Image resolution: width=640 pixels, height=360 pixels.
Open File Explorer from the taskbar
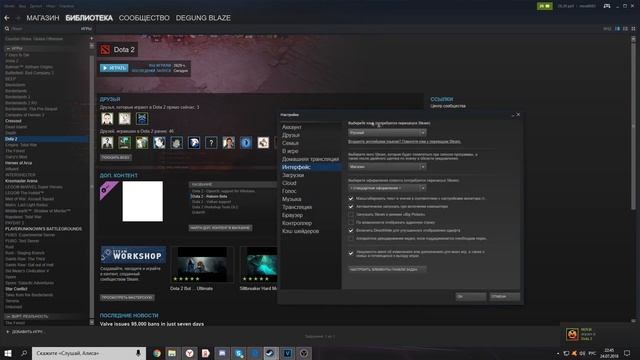(x=172, y=353)
